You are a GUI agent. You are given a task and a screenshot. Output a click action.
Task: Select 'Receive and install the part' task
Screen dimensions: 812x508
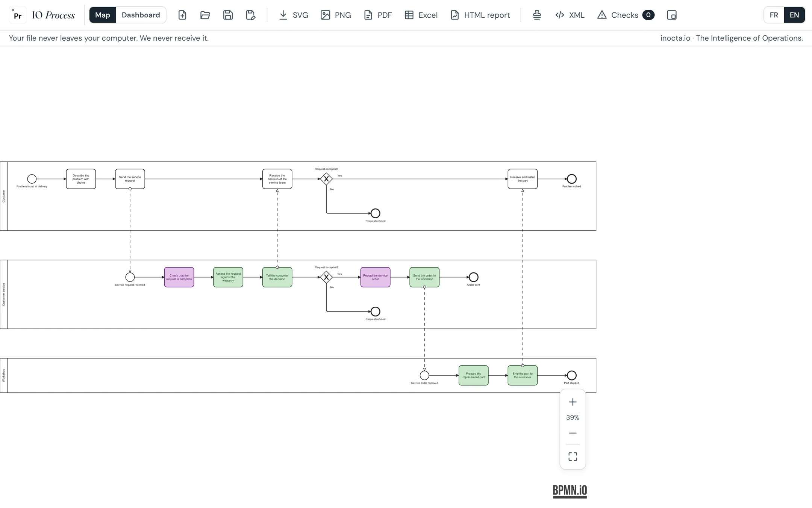pos(523,179)
